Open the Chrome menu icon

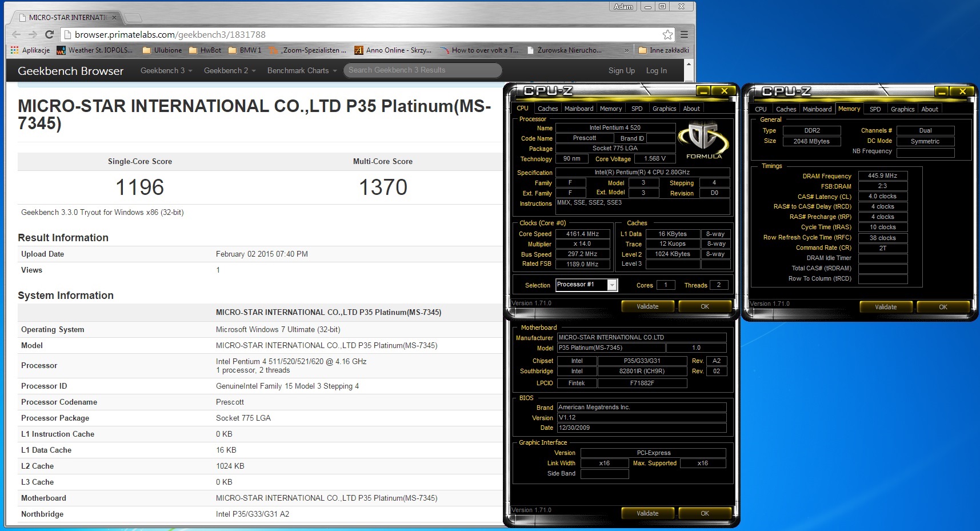(x=684, y=35)
